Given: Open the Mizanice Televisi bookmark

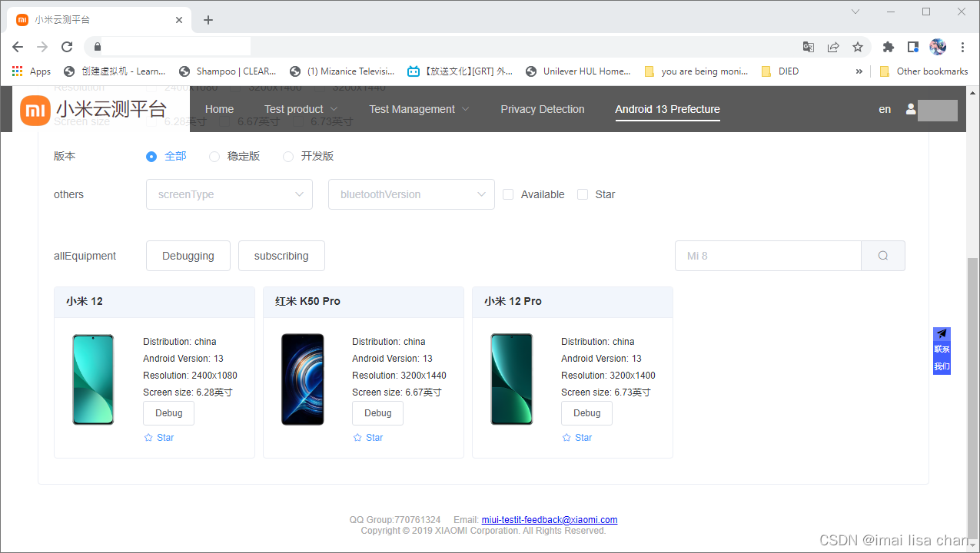Looking at the screenshot, I should 342,71.
